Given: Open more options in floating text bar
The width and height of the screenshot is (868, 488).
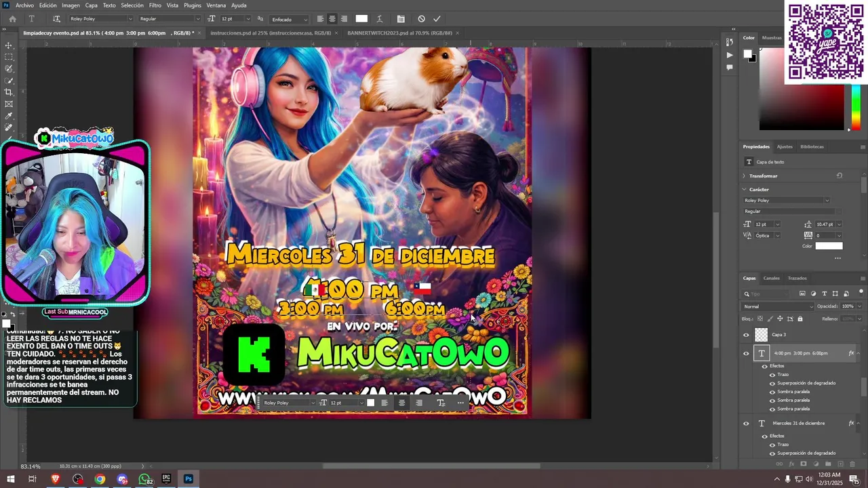Looking at the screenshot, I should click(460, 403).
